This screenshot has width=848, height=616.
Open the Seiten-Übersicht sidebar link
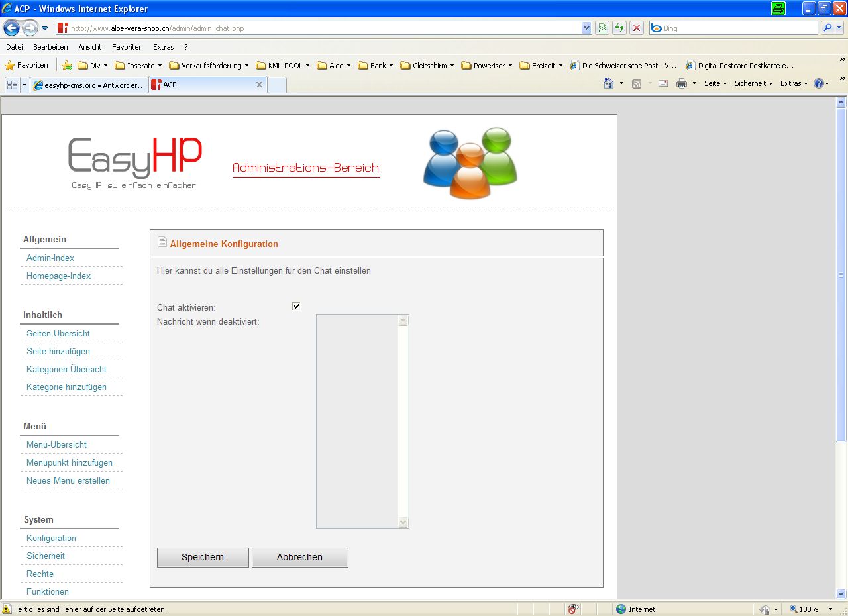[x=58, y=333]
